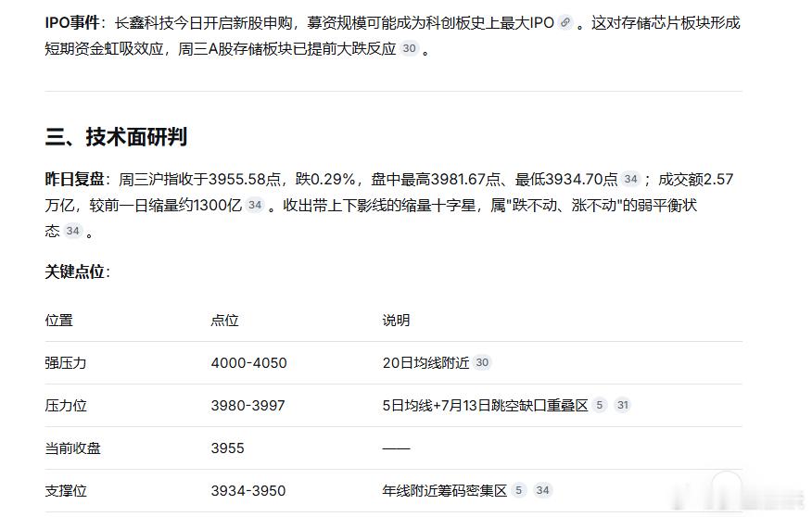
Task: Select the IPO事件 bold label
Action: click(x=72, y=23)
